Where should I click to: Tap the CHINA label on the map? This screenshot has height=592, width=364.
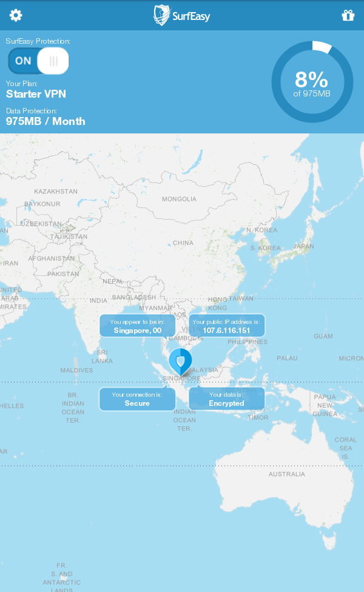[183, 243]
